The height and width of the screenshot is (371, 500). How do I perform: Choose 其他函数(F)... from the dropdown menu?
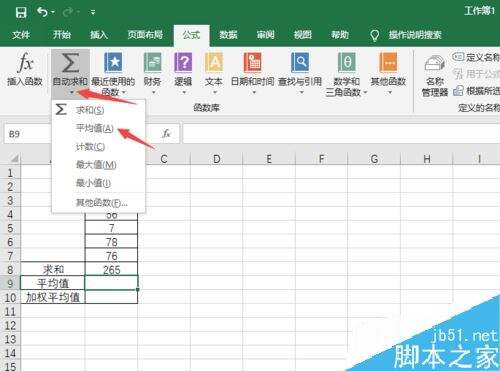pyautogui.click(x=98, y=202)
